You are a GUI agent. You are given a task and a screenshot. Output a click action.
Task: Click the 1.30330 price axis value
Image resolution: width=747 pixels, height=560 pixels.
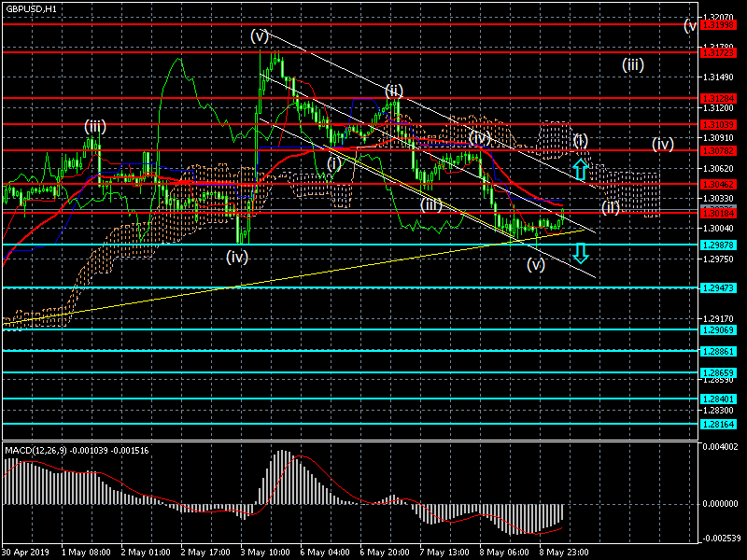[718, 198]
